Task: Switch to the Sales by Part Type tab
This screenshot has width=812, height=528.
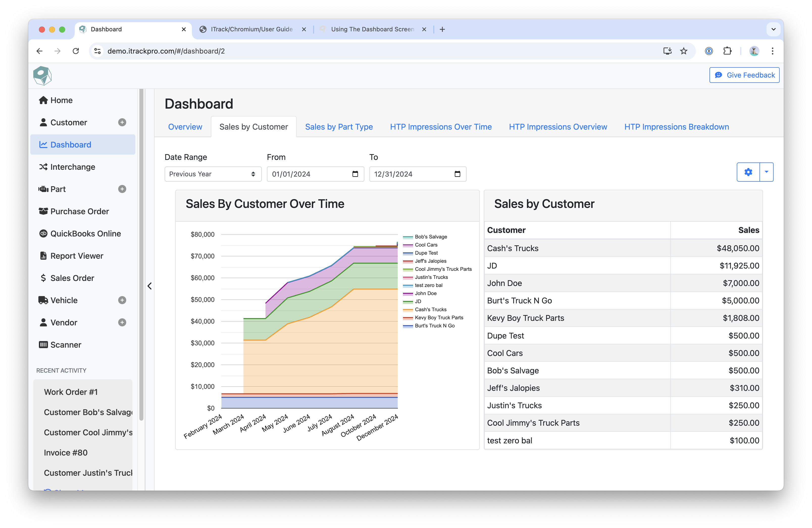Action: pos(339,127)
